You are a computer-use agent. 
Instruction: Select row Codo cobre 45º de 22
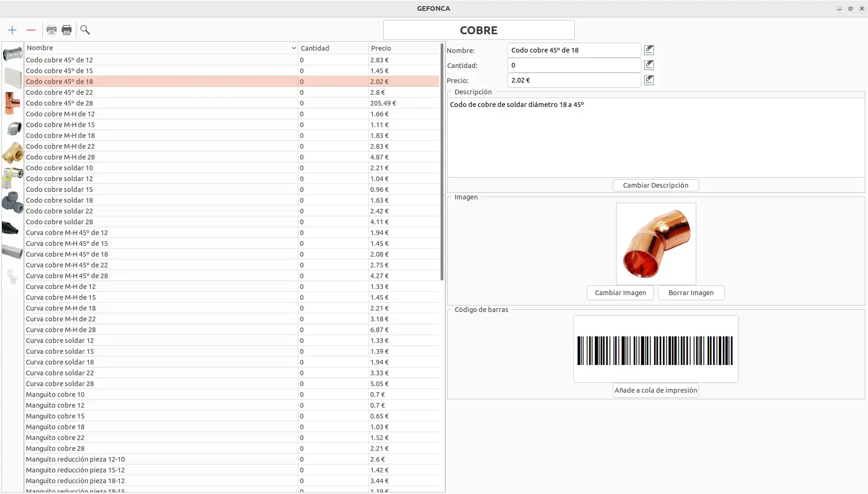click(x=232, y=92)
